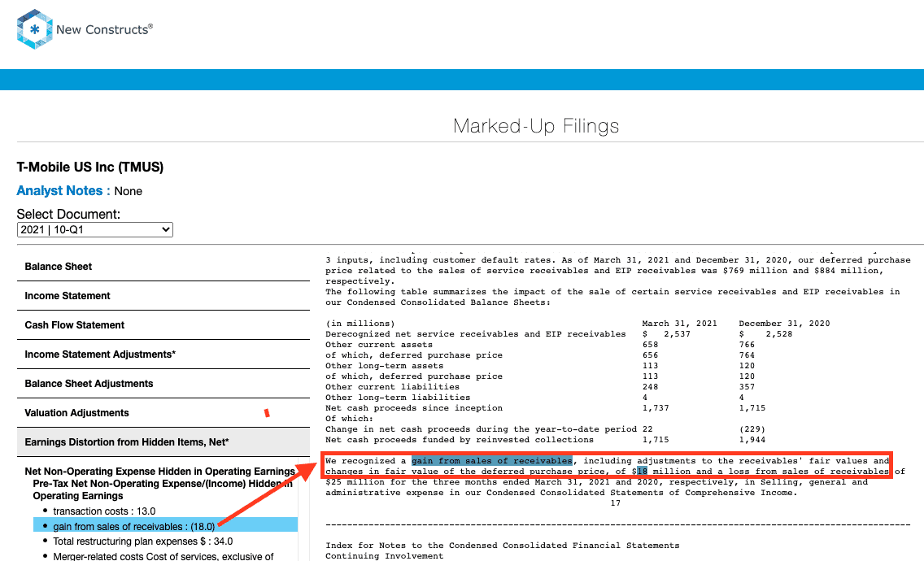Click '22' in Change in net cash proceeds row
924x561 pixels.
pos(647,429)
